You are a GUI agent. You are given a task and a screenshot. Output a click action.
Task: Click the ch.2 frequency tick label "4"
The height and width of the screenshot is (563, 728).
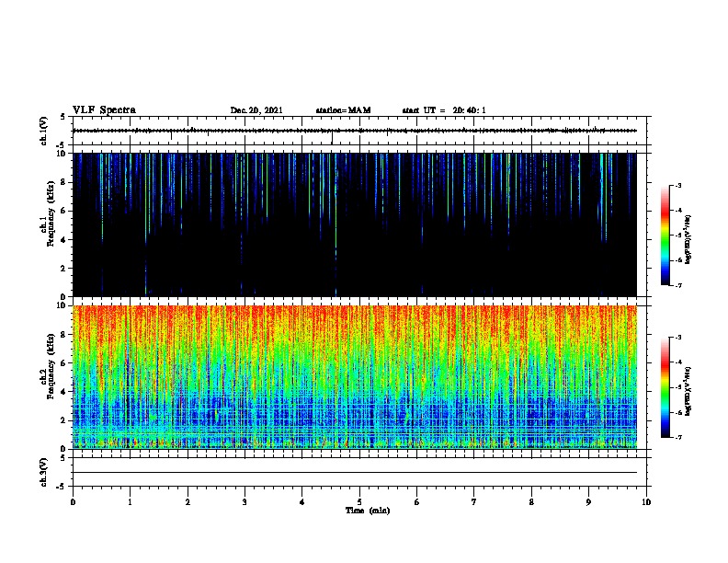click(63, 392)
